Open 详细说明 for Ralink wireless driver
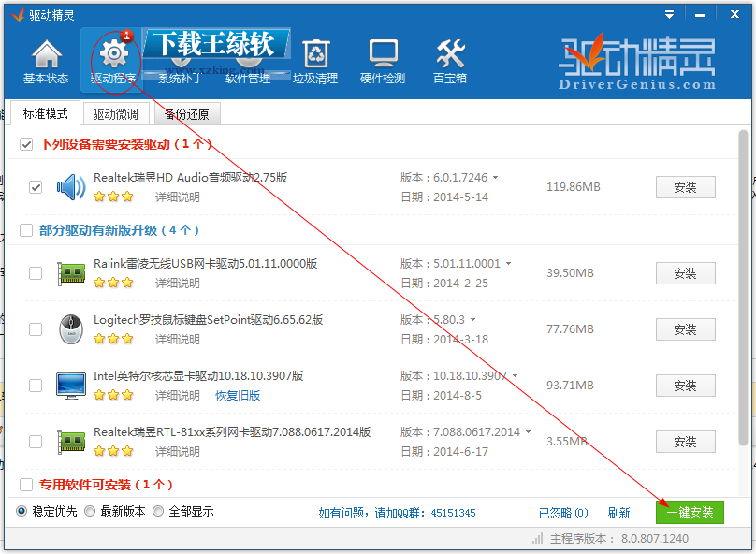756x554 pixels. click(178, 283)
